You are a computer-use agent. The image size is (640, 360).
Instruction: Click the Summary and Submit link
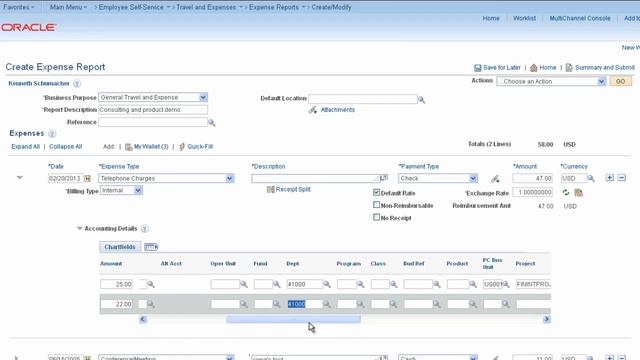point(604,67)
